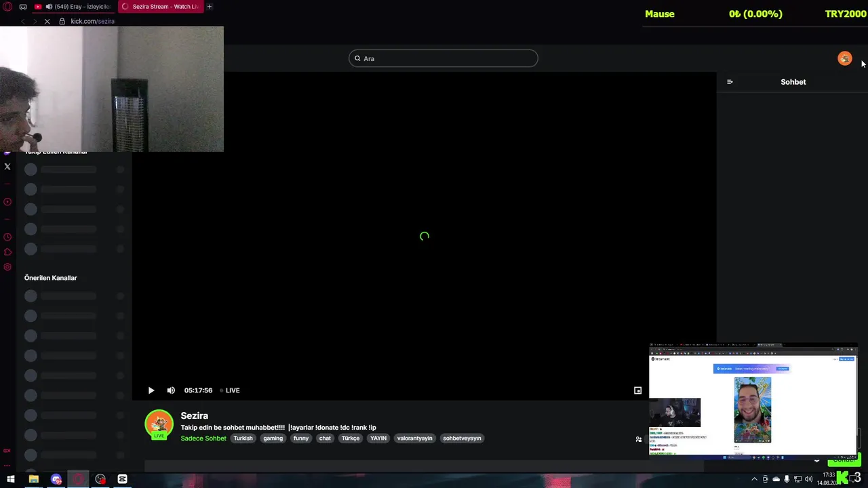Open the OneDrive cloud tray icon
The image size is (868, 488).
pos(776,479)
